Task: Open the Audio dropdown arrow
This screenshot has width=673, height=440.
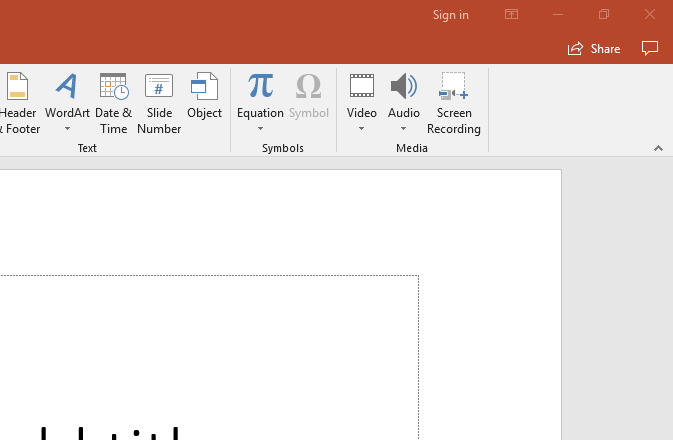Action: coord(404,129)
